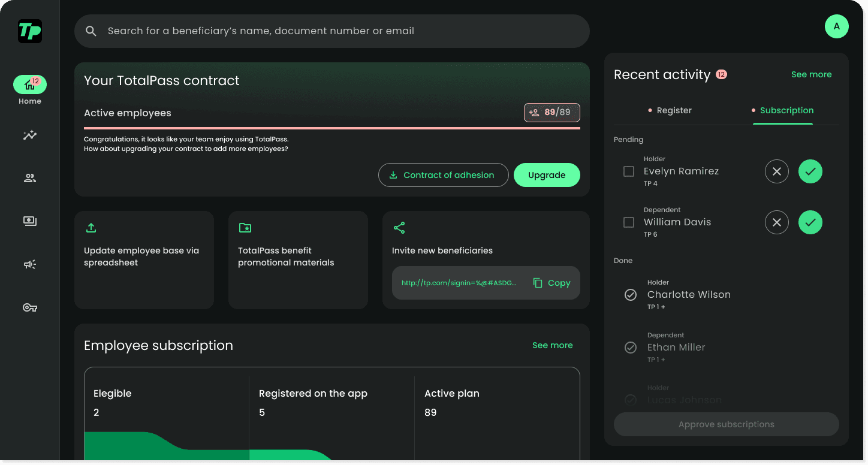Click the done check icon for Ethan Miller
This screenshot has width=868, height=465.
coord(631,348)
